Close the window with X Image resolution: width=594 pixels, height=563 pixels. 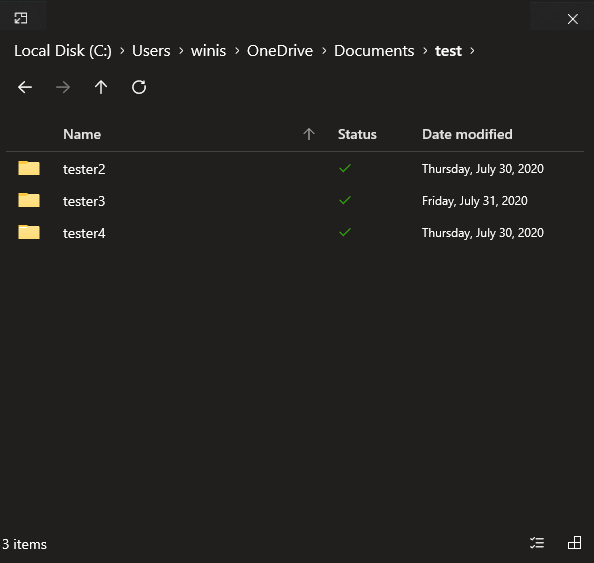click(572, 19)
